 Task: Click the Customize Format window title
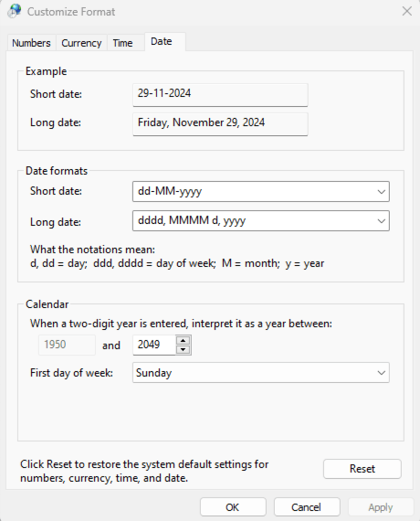click(71, 12)
